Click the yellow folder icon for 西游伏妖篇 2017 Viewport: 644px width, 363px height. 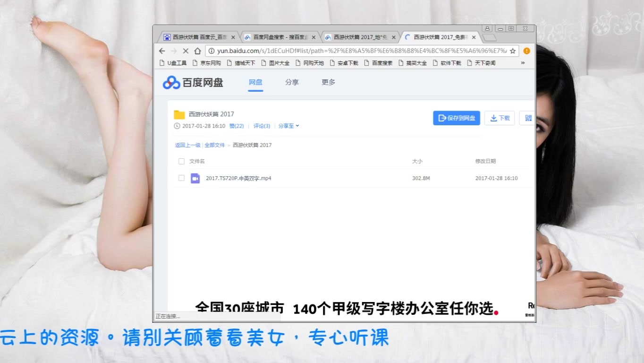click(x=179, y=114)
